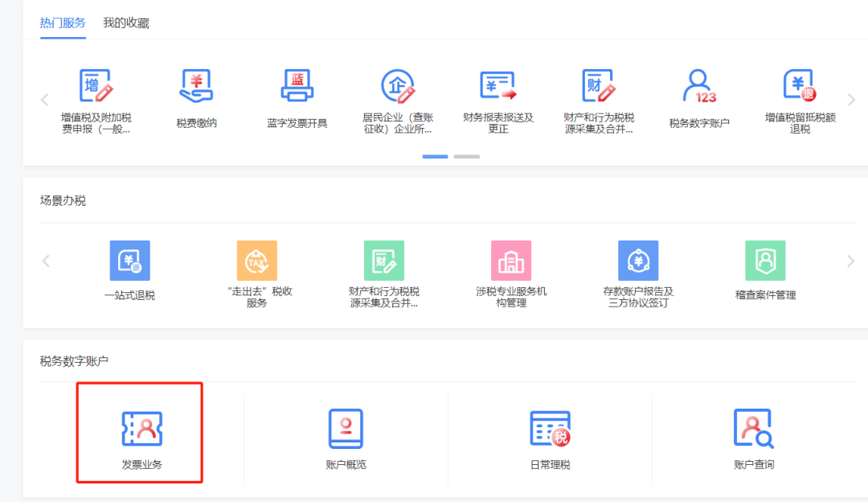Click the left arrow in 热门服务 carousel

point(44,98)
